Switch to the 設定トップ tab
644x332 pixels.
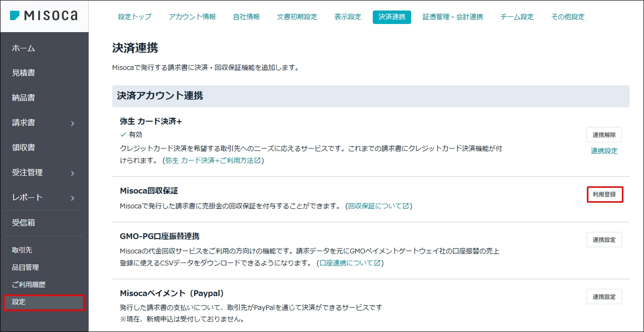point(135,17)
